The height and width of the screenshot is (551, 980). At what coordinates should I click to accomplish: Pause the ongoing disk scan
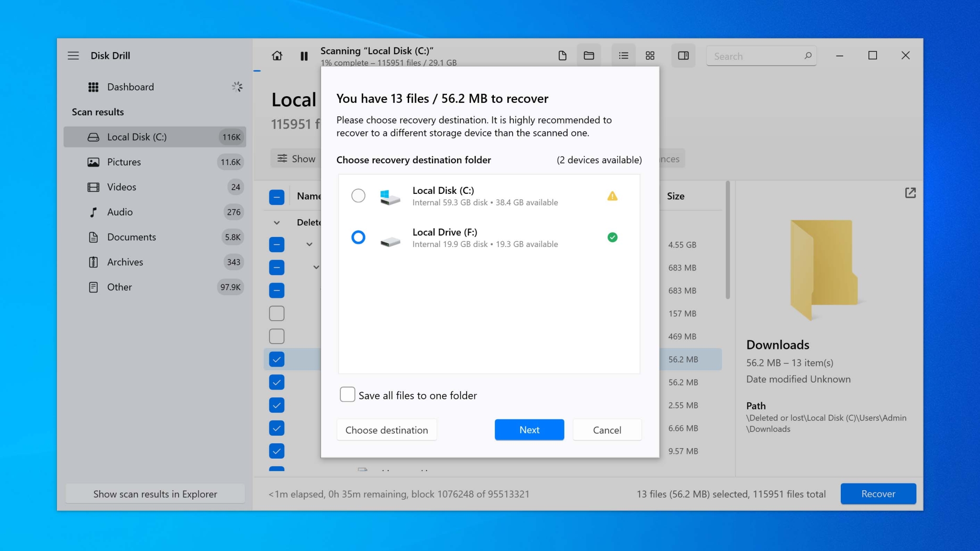[x=304, y=56]
